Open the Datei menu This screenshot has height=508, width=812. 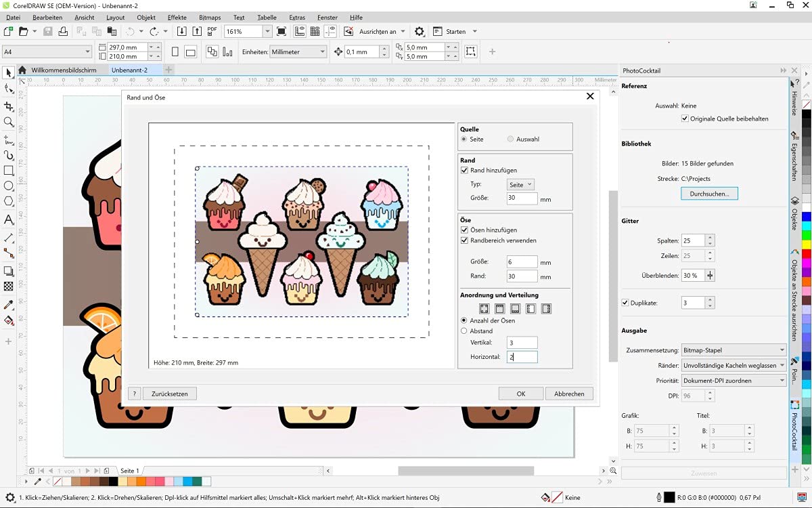click(13, 17)
